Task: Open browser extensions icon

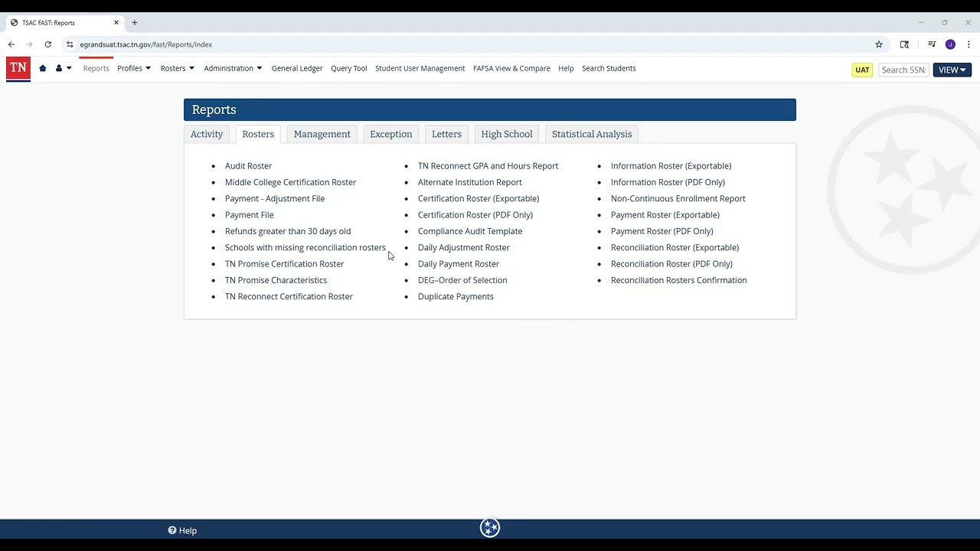Action: pyautogui.click(x=904, y=44)
